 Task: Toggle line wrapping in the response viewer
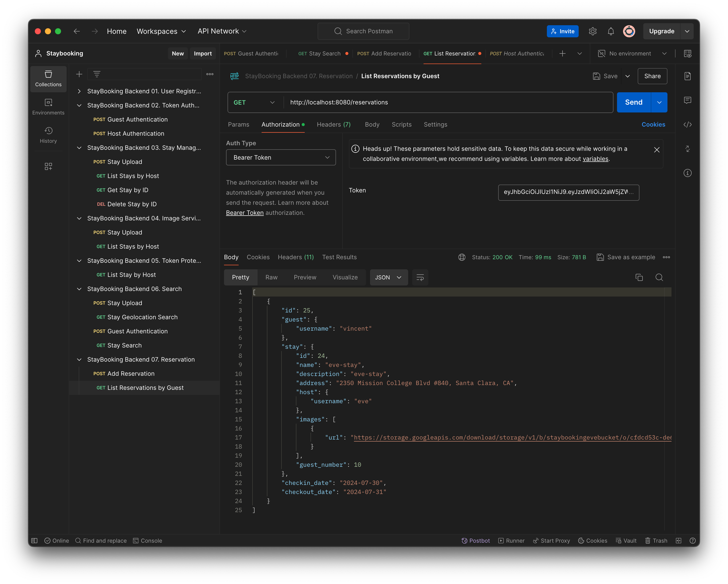point(420,277)
